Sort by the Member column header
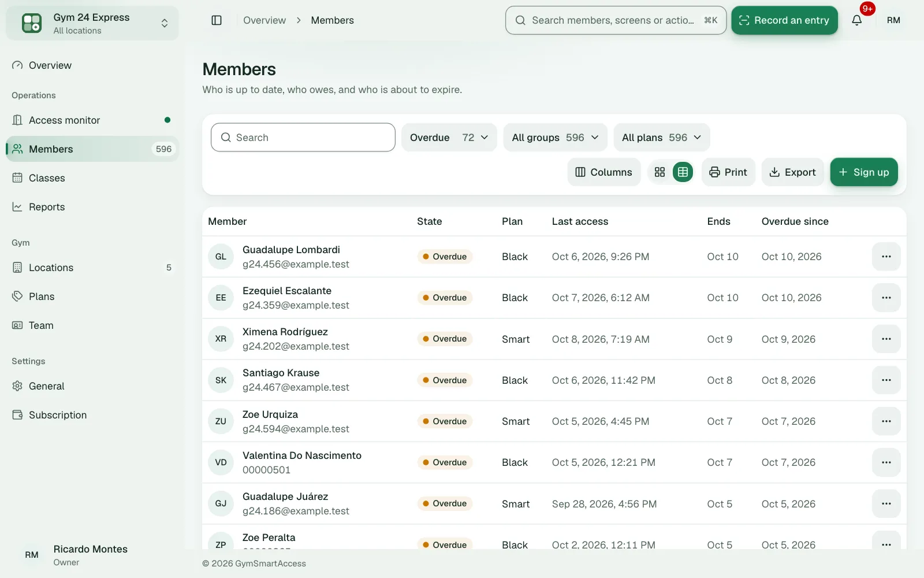924x578 pixels. pos(227,221)
